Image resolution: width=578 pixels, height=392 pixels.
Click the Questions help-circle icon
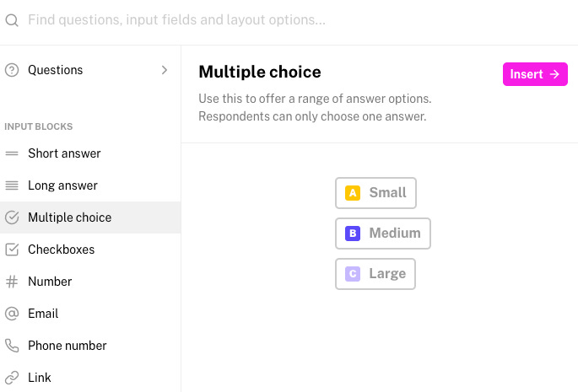point(12,71)
